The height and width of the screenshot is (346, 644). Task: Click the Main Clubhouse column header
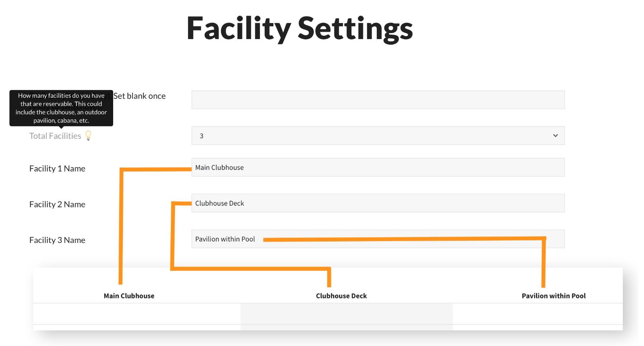point(129,296)
